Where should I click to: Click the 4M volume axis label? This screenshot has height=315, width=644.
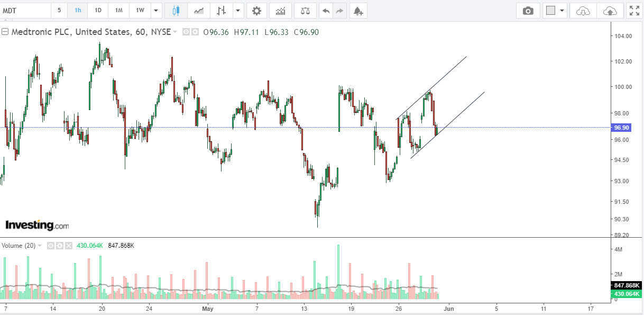(x=620, y=249)
